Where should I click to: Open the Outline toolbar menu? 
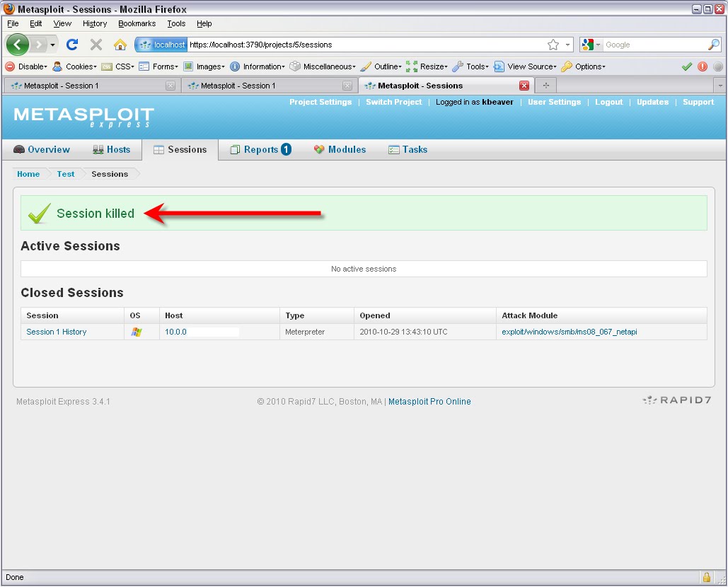coord(381,66)
